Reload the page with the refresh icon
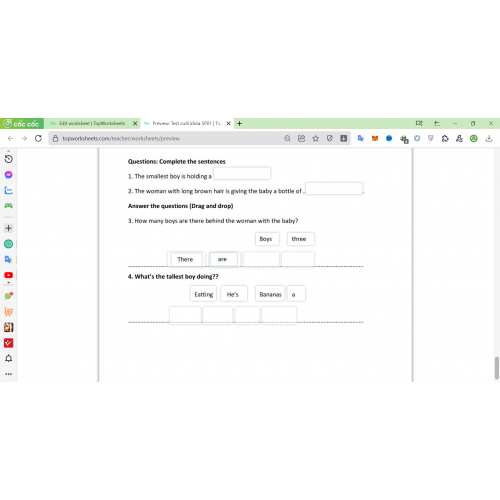This screenshot has width=500, height=500. [38, 138]
